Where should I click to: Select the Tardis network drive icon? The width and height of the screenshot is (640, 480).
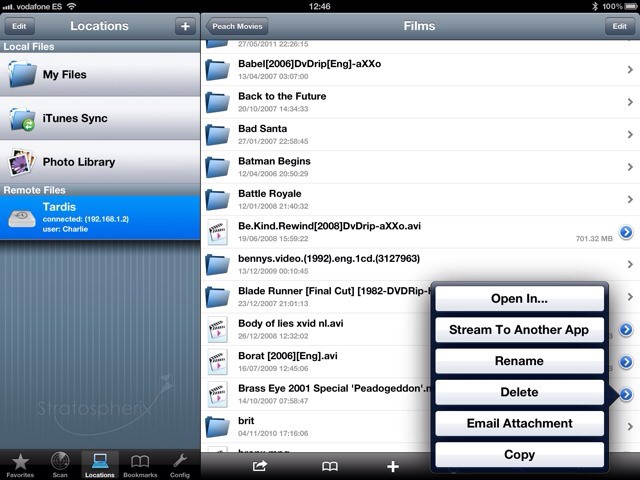click(22, 218)
